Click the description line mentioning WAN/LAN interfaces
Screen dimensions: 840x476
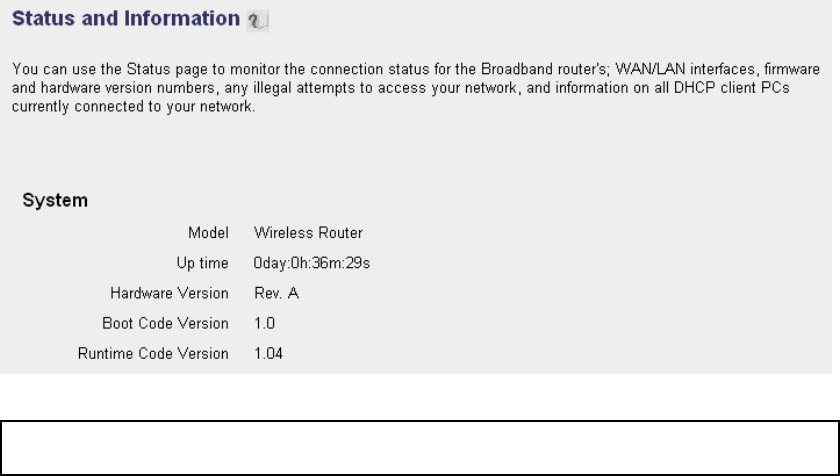point(416,69)
